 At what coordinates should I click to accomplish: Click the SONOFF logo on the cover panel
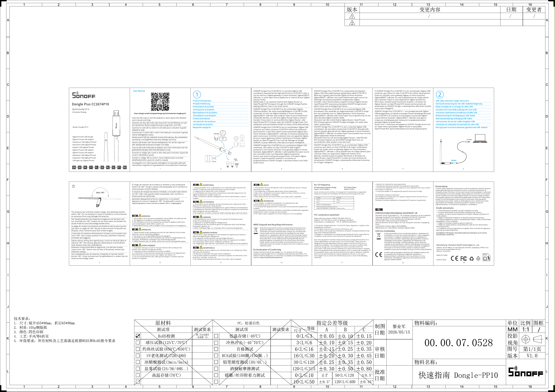(x=84, y=95)
